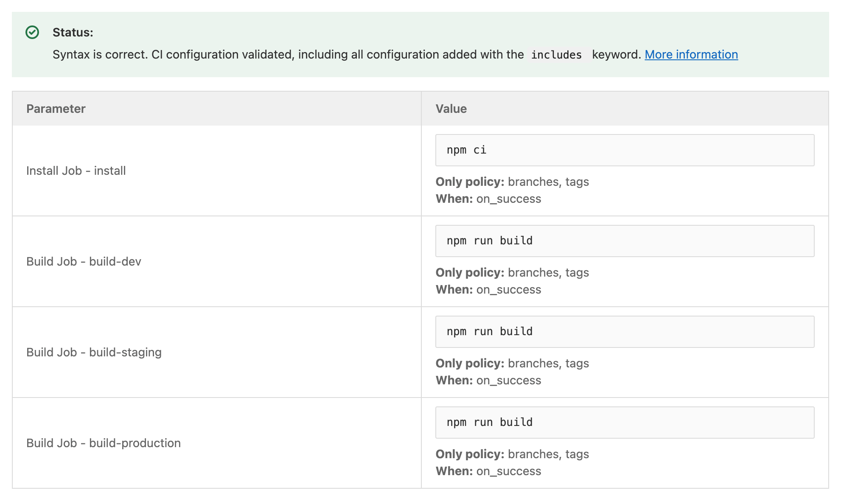
Task: Click the npm run build box for build-production
Action: pos(625,422)
